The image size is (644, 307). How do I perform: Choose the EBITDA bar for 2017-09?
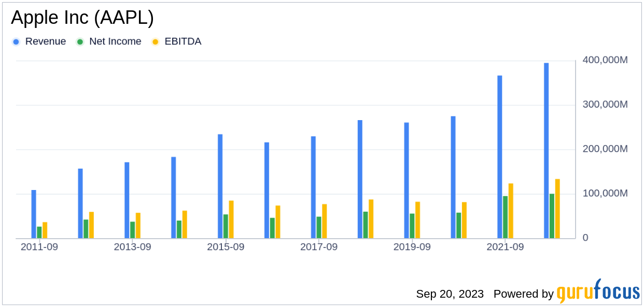325,222
